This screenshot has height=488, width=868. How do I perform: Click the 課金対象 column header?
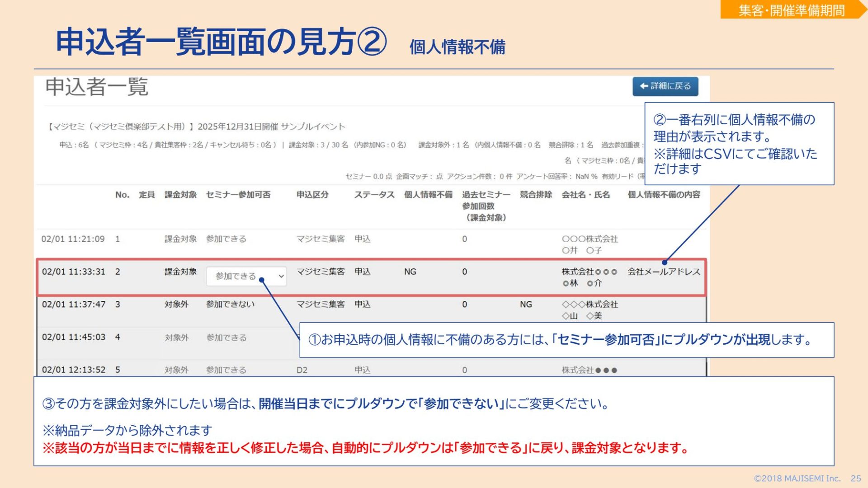(180, 195)
